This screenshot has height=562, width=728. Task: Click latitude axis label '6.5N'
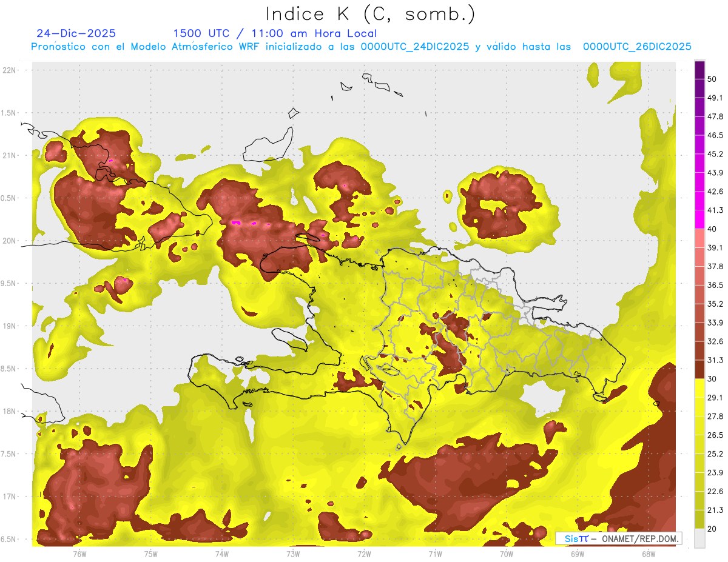coord(9,540)
